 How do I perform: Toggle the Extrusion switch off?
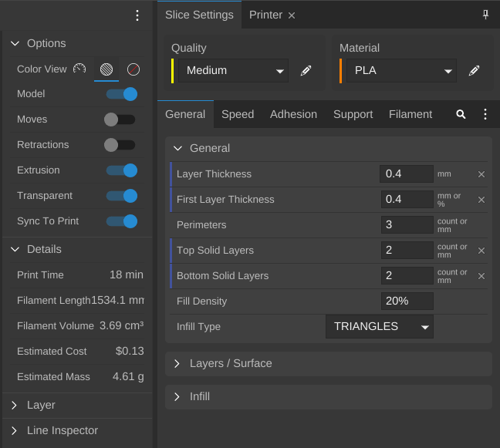pos(121,170)
